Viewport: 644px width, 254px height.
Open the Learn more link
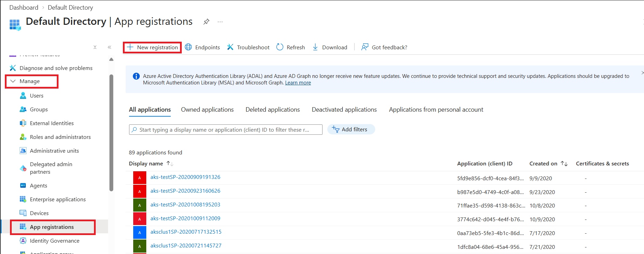pyautogui.click(x=298, y=83)
